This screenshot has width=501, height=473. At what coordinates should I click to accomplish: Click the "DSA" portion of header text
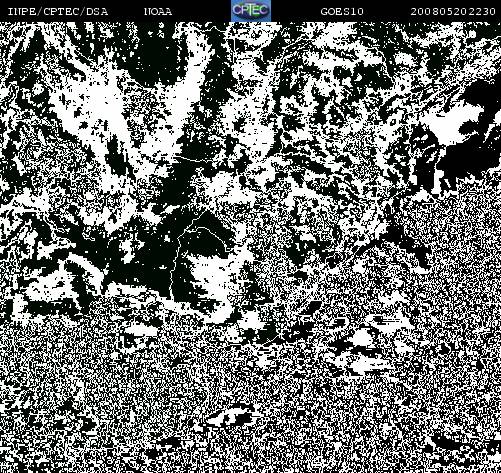97,12
